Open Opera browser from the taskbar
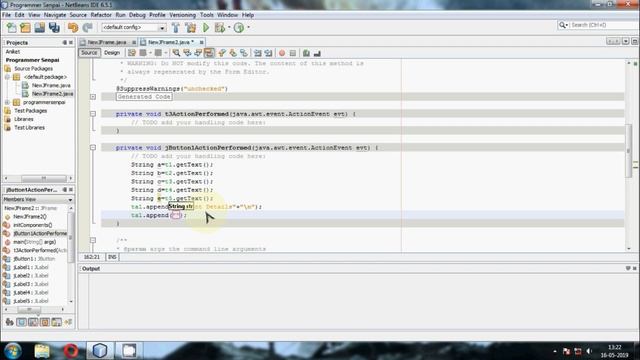This screenshot has width=640, height=360. coord(71,351)
